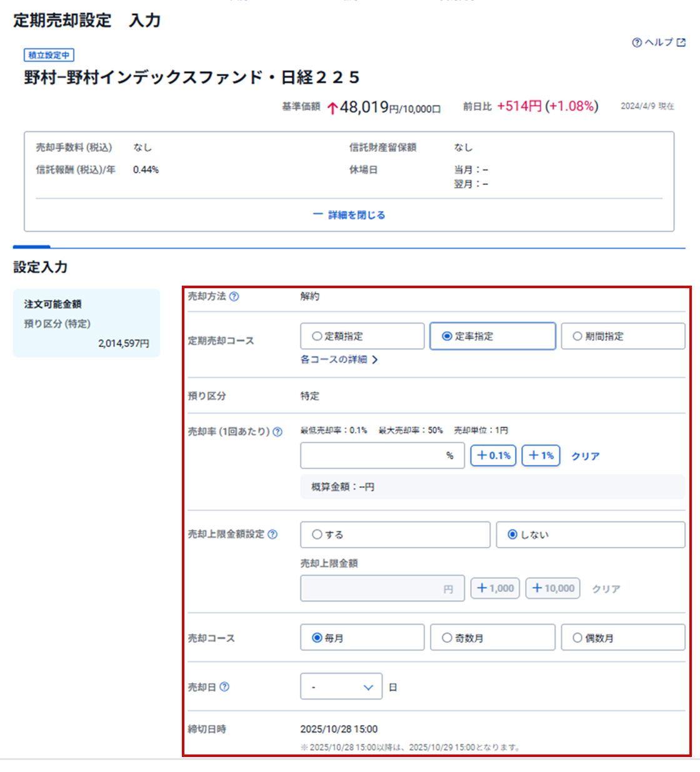The width and height of the screenshot is (700, 772).
Task: Clear the 売却率 with クリア
Action: click(x=585, y=456)
